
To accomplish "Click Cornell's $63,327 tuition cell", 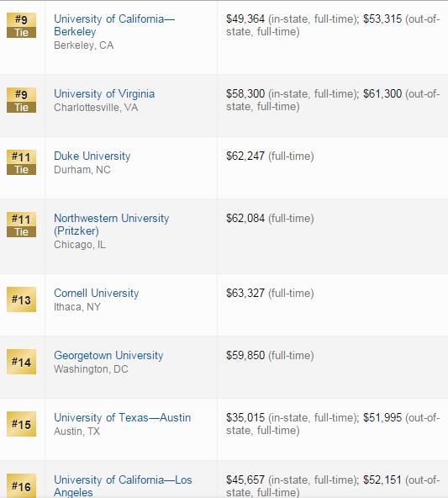I will tap(270, 293).
